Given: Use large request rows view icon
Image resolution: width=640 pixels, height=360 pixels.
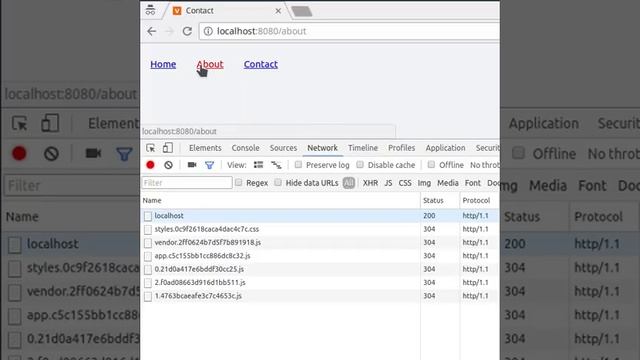Looking at the screenshot, I should point(258,165).
